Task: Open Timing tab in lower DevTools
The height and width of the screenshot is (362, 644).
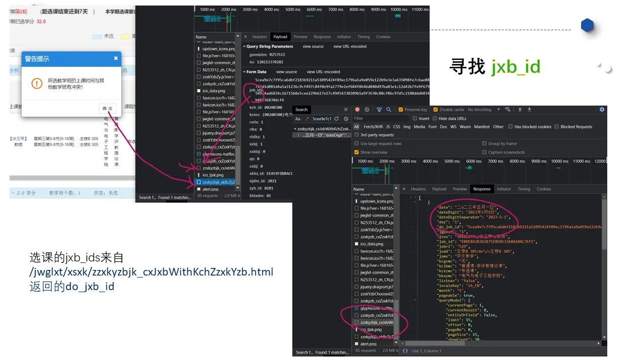Action: coord(524,189)
